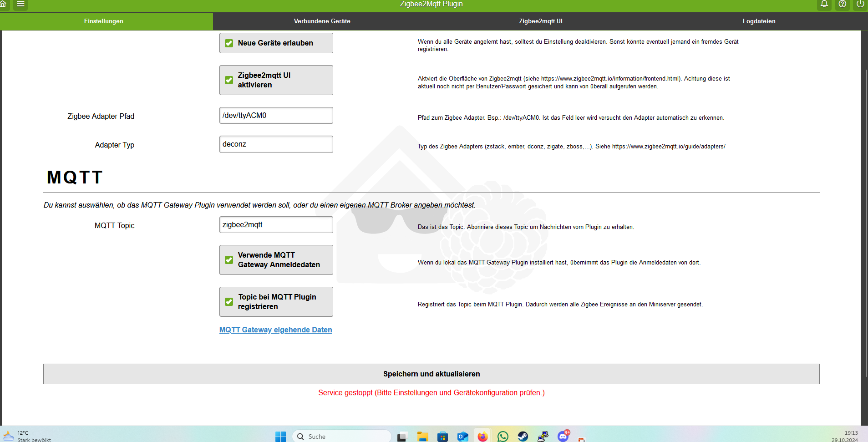Open the weather widget showing 12°C
This screenshot has width=868, height=442.
[x=27, y=436]
